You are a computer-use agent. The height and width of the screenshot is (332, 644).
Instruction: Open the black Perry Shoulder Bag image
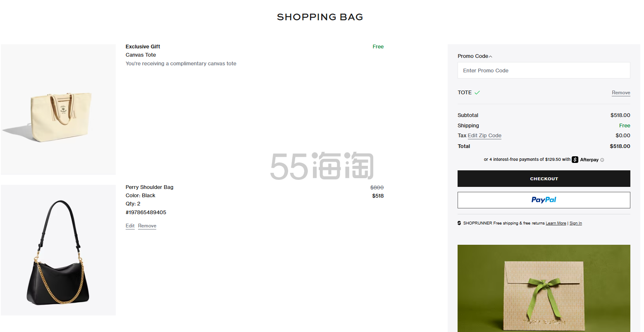pyautogui.click(x=58, y=250)
